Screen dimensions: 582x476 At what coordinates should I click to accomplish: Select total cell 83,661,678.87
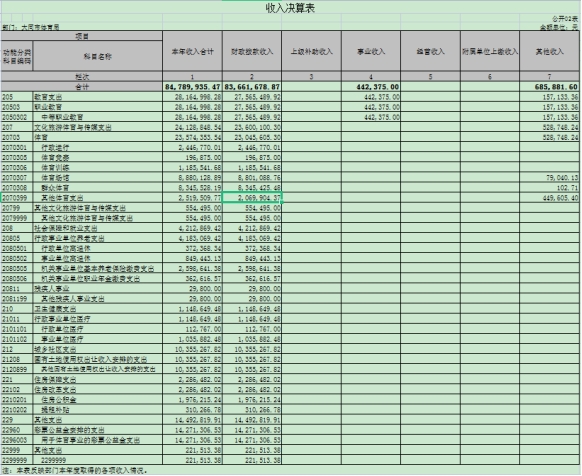(x=252, y=87)
